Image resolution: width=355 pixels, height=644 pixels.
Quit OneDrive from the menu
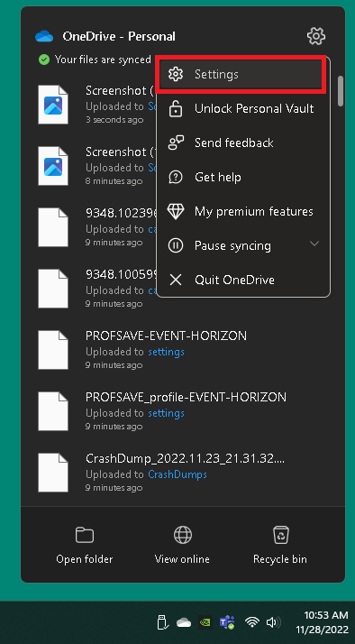click(244, 281)
